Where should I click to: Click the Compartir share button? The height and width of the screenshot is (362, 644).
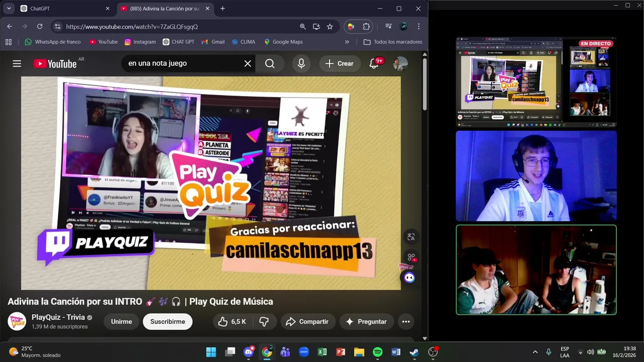tap(307, 322)
